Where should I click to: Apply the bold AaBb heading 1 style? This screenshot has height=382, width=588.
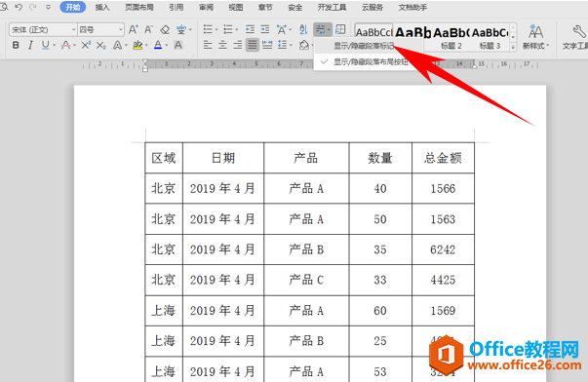[x=412, y=33]
